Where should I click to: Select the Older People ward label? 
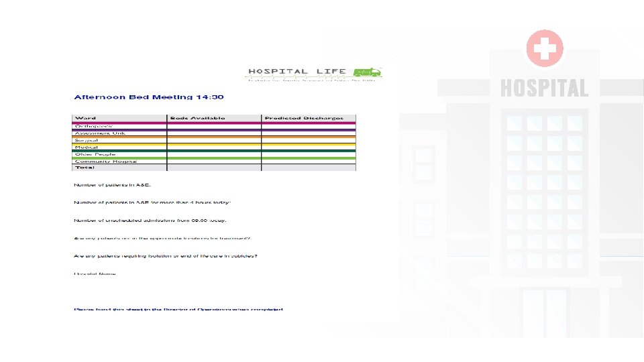pyautogui.click(x=95, y=154)
